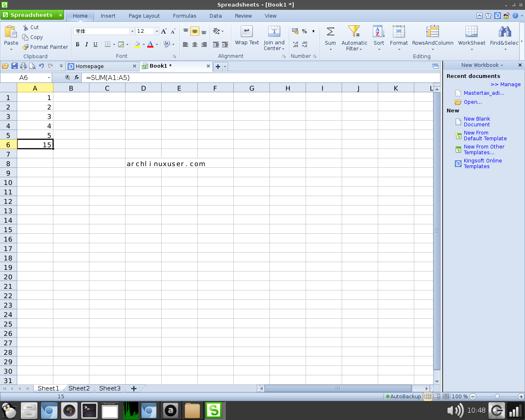The width and height of the screenshot is (525, 420).
Task: Select the Sheet2 tab
Action: 79,388
